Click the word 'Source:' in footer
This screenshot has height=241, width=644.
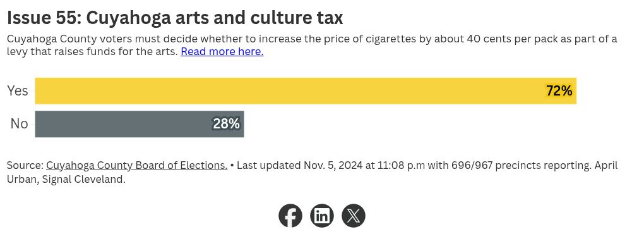click(x=25, y=165)
